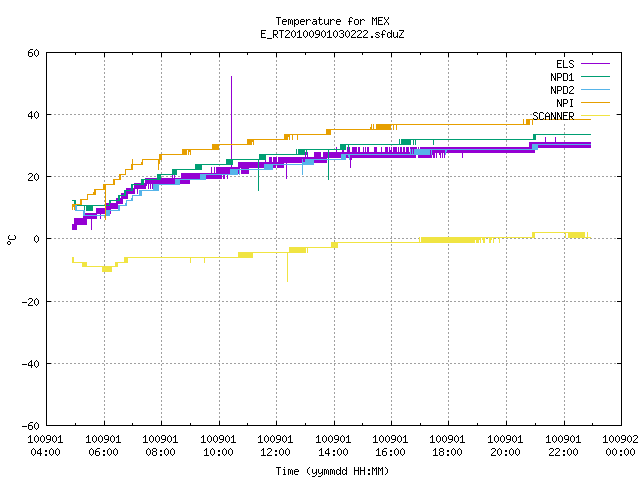Screen dimensions: 640x480
Task: Click the y-axis label '20'
Action: (33, 177)
